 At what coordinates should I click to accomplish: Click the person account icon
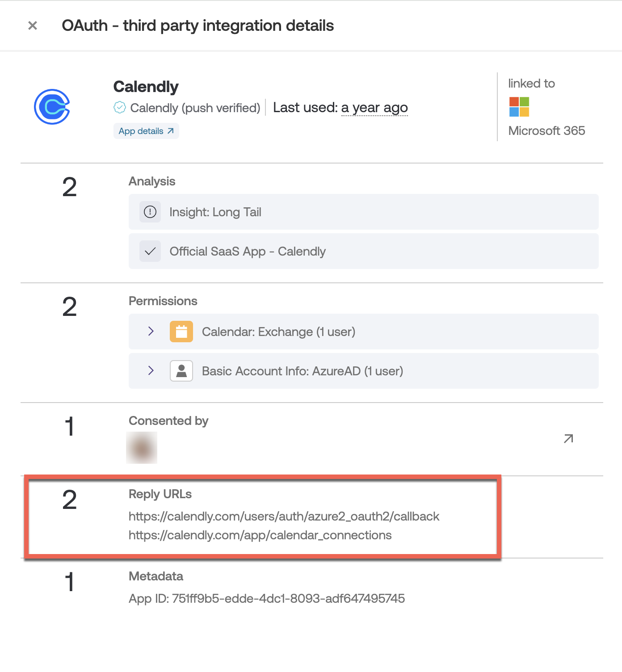click(181, 371)
